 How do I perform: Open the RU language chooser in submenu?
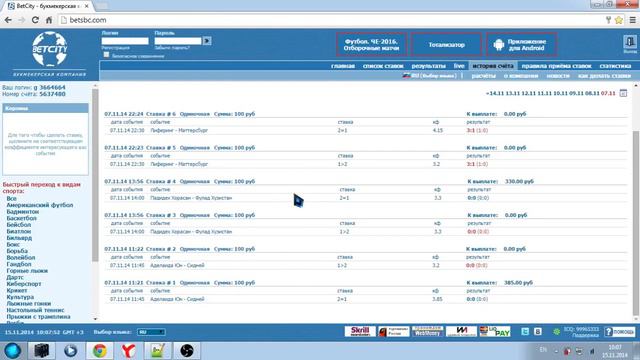[430, 76]
